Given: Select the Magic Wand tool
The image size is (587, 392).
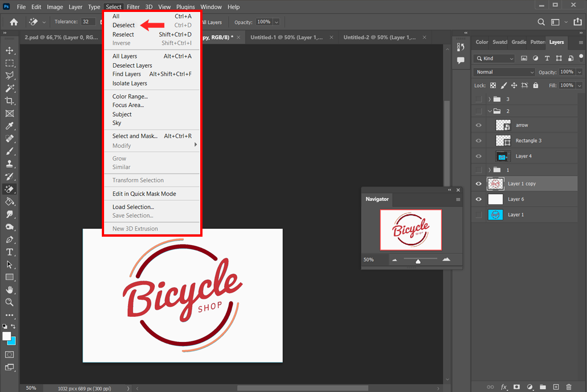Looking at the screenshot, I should [10, 88].
